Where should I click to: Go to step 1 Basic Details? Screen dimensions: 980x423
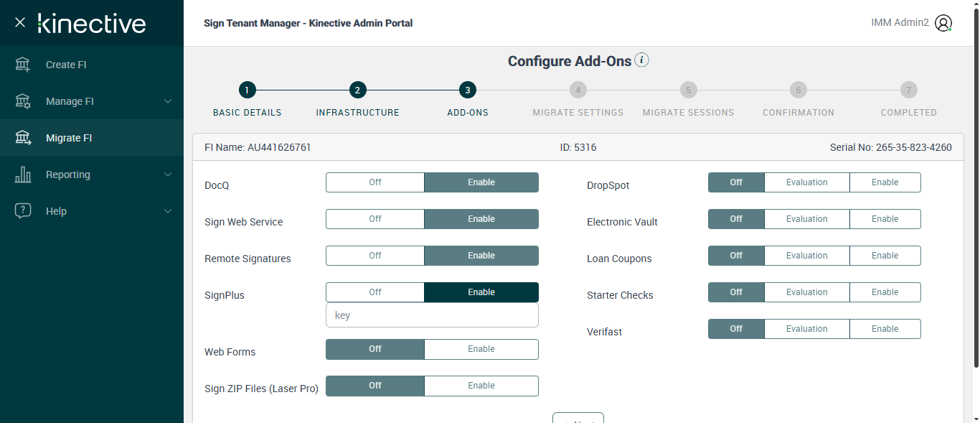click(x=247, y=90)
